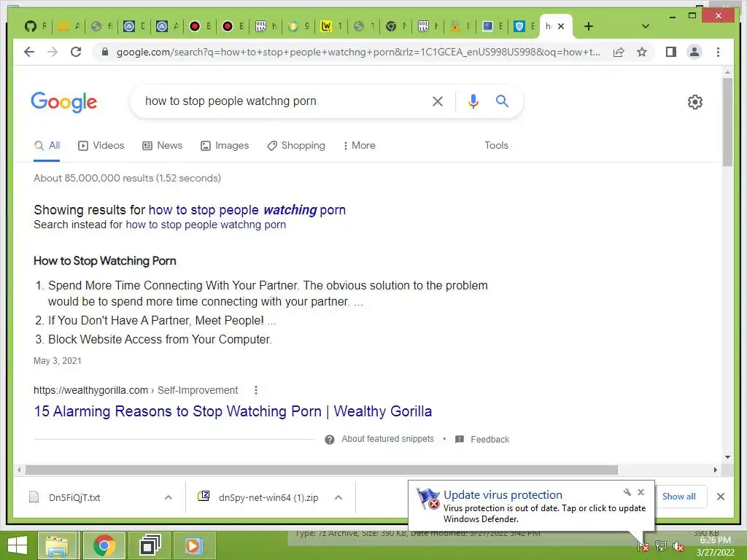
Task: Switch to News results
Action: pos(163,146)
